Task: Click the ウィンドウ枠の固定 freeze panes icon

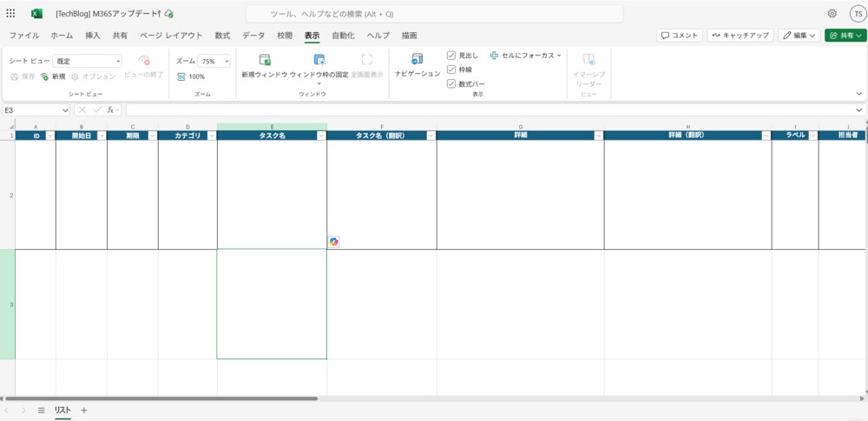Action: click(x=319, y=60)
